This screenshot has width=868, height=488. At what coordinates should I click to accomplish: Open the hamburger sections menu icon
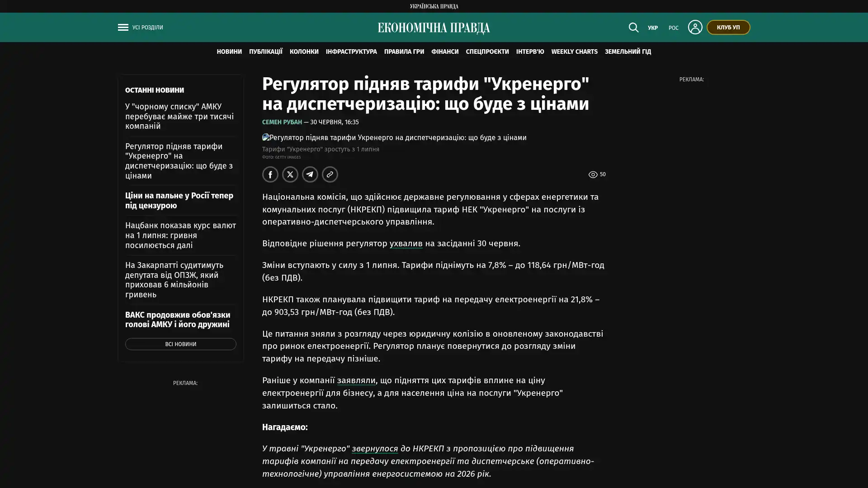pyautogui.click(x=123, y=27)
